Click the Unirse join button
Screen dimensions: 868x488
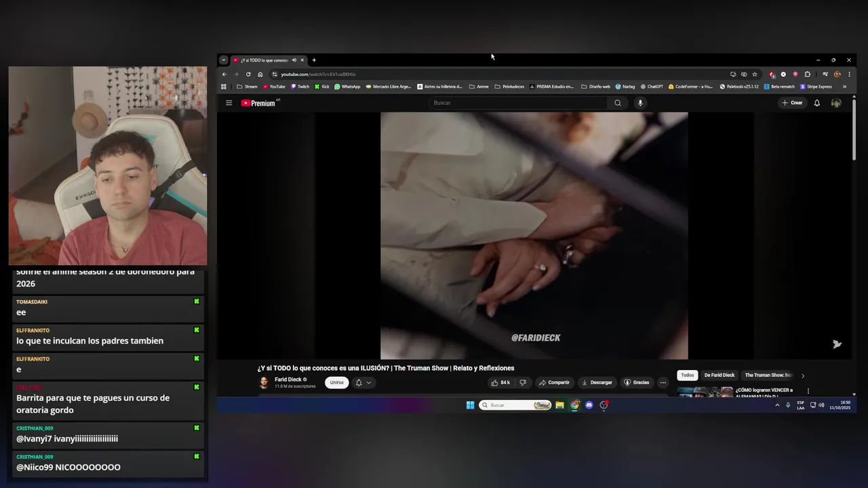click(x=337, y=383)
